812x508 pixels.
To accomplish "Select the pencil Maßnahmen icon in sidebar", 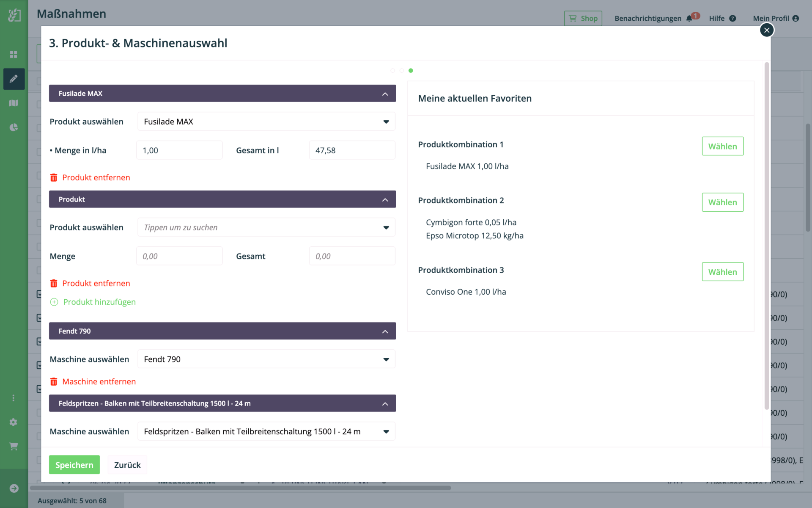I will point(14,79).
